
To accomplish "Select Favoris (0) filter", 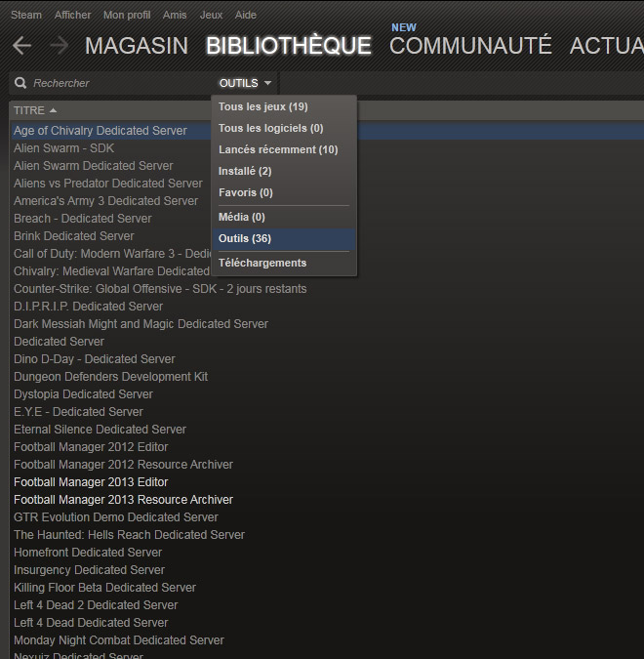I will [284, 192].
